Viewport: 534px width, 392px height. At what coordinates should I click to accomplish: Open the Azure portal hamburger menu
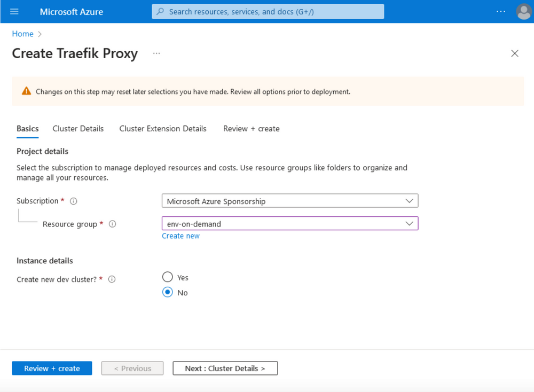[14, 12]
